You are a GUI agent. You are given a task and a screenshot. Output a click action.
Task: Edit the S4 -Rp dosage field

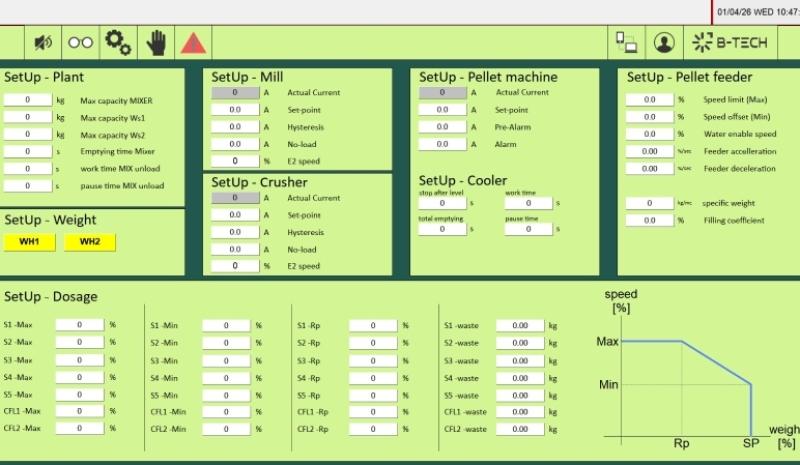(373, 378)
